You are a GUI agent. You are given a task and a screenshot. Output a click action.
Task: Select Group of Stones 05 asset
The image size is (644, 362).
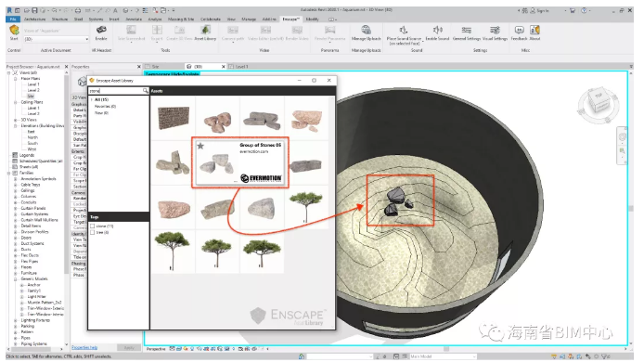pyautogui.click(x=240, y=162)
